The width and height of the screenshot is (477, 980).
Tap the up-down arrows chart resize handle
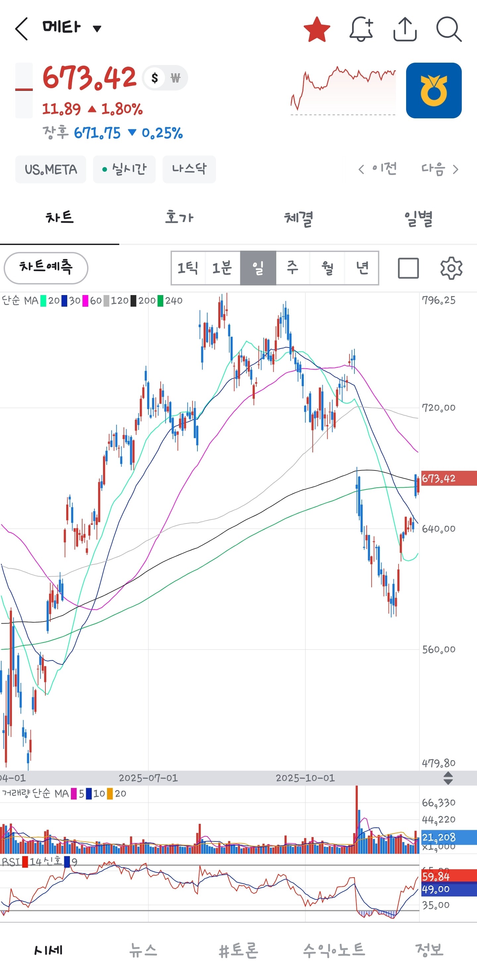pyautogui.click(x=448, y=778)
